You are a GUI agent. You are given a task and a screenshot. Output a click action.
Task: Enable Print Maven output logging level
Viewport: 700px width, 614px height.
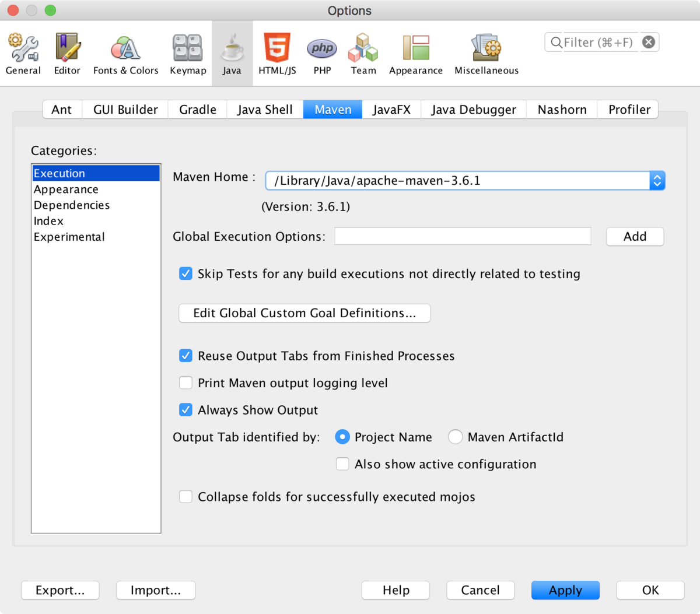pyautogui.click(x=185, y=383)
